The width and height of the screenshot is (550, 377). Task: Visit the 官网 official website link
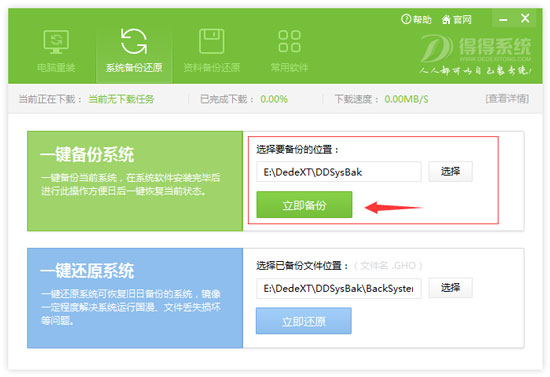click(457, 20)
